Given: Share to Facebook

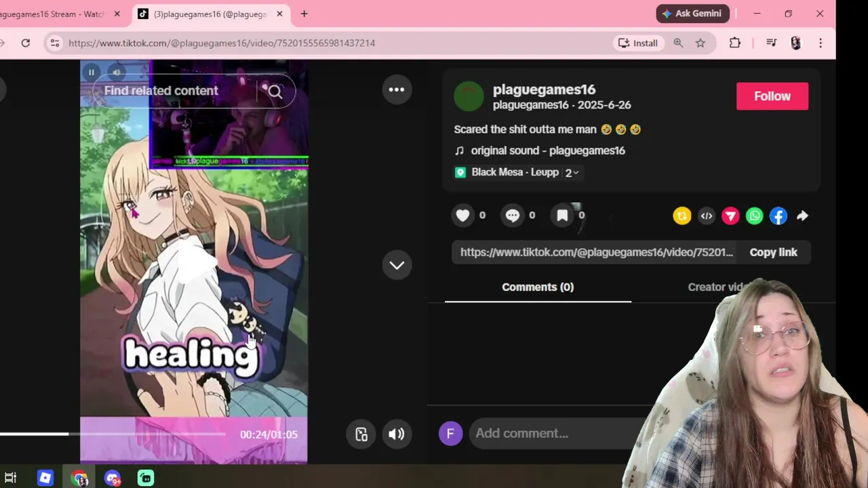Looking at the screenshot, I should (778, 216).
